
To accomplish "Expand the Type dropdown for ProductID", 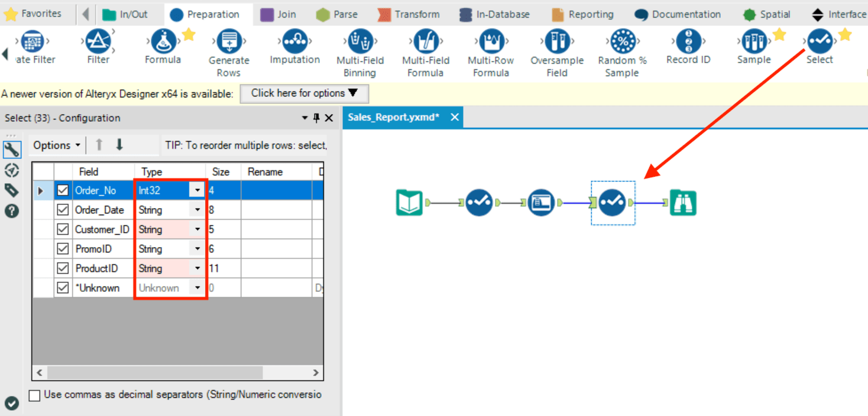I will [197, 268].
